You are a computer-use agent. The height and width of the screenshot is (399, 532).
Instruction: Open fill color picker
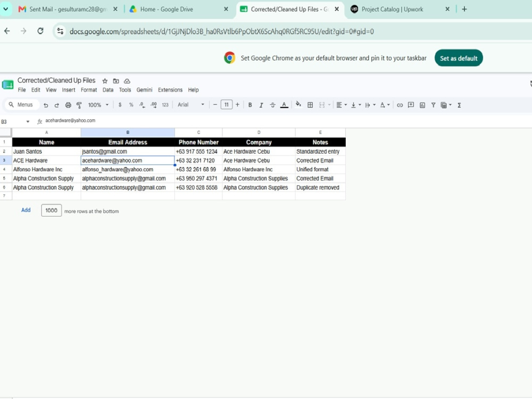[x=298, y=104]
